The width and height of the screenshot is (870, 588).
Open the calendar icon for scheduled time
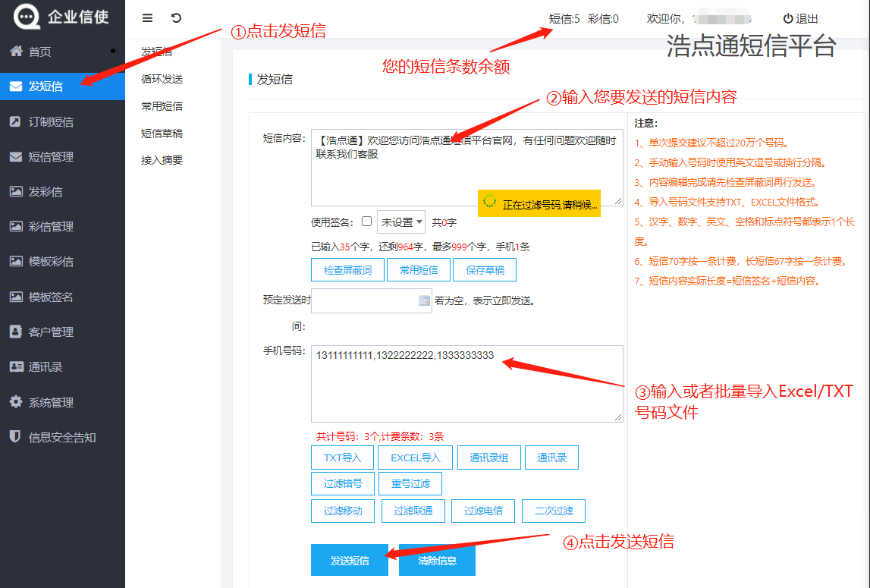[424, 300]
